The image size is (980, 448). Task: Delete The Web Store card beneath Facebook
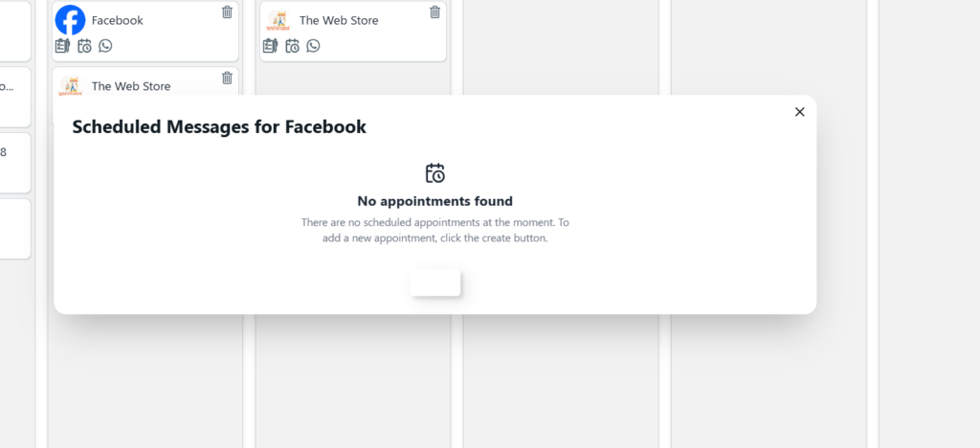point(227,78)
